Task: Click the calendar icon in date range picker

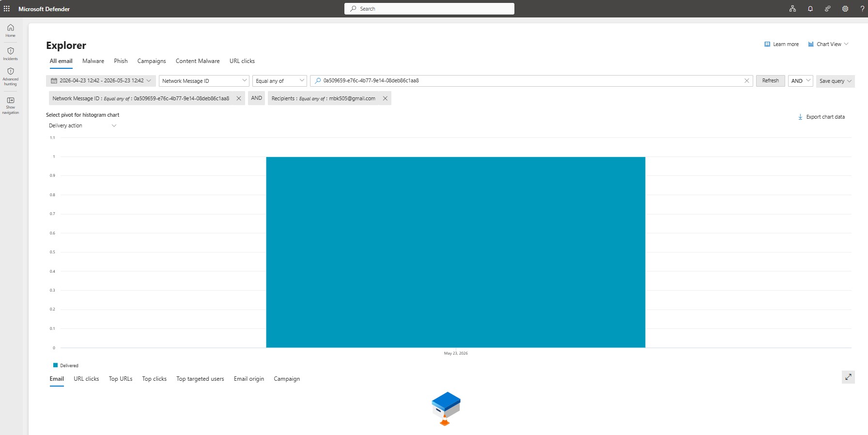Action: [54, 81]
